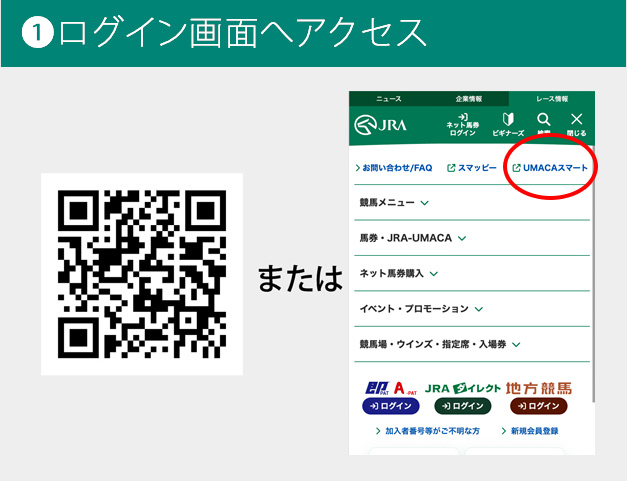Switch to the ニュース tab
The width and height of the screenshot is (627, 481).
tap(388, 99)
